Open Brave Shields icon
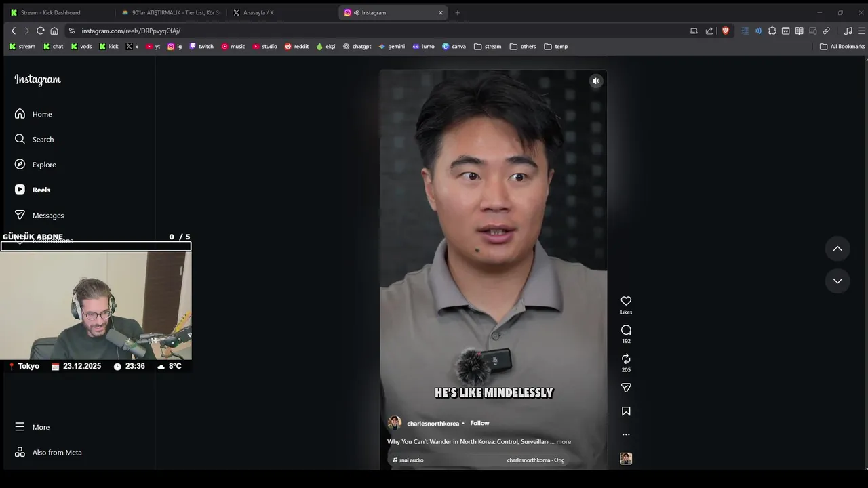Viewport: 868px width, 488px height. coord(726,30)
